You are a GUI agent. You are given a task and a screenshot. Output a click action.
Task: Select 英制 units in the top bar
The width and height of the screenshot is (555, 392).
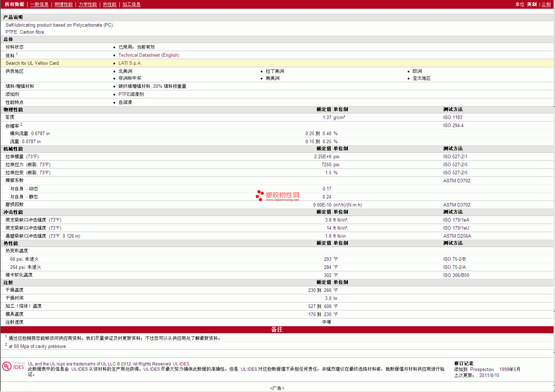pyautogui.click(x=532, y=5)
